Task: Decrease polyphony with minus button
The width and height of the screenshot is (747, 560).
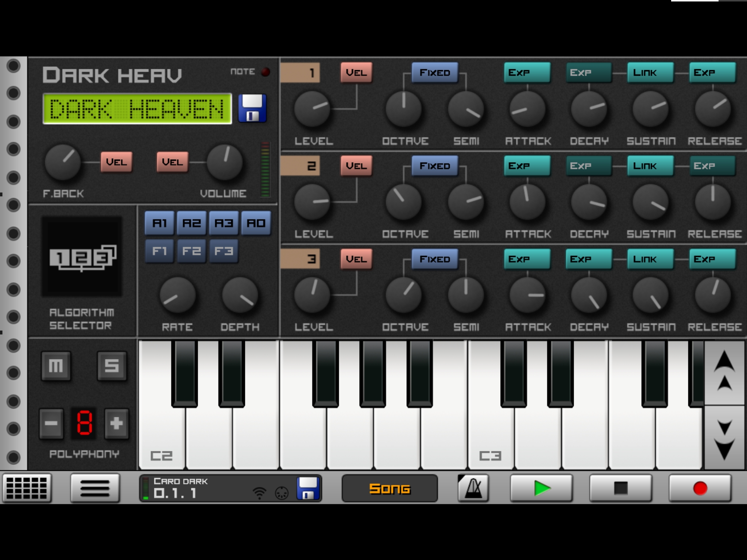Action: tap(51, 423)
